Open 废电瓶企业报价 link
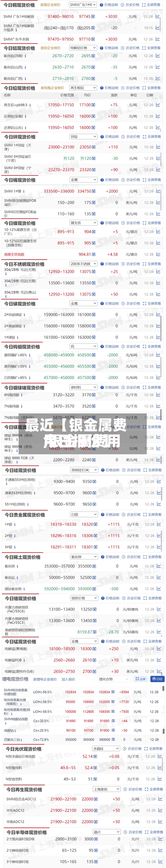The image size is (166, 868). point(52,88)
